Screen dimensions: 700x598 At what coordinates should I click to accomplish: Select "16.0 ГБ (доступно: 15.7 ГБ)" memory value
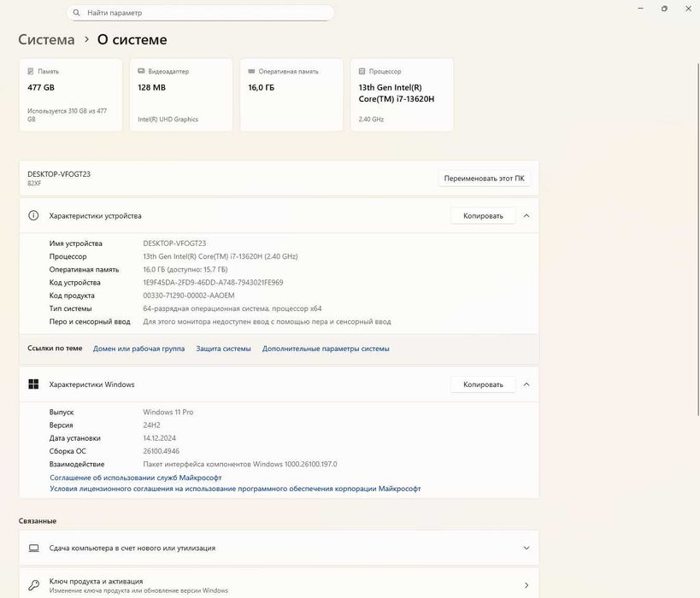click(x=185, y=269)
